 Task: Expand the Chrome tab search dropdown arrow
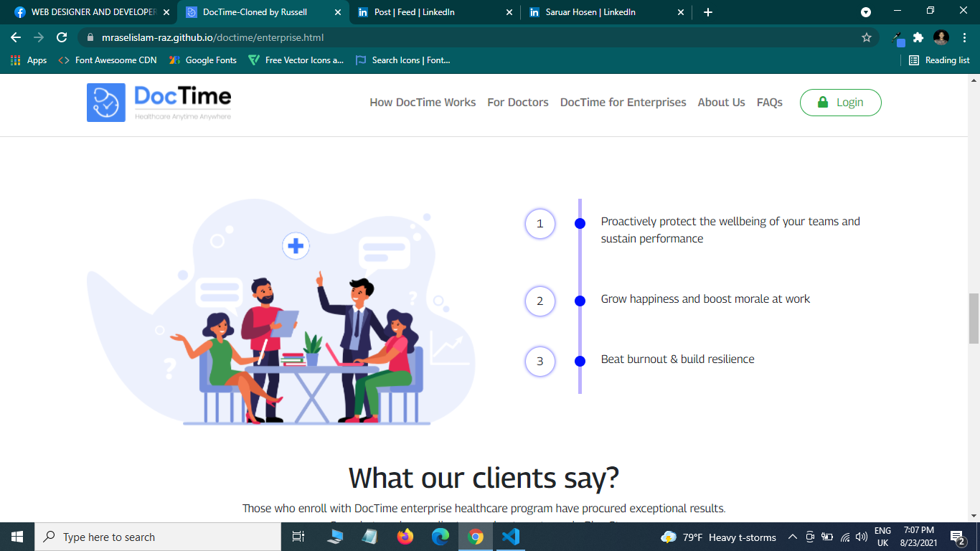click(x=866, y=12)
